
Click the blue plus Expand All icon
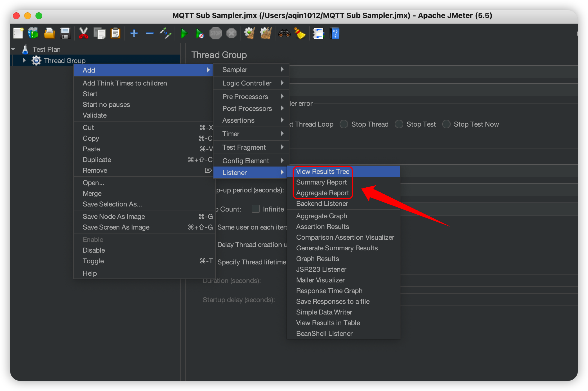point(134,33)
